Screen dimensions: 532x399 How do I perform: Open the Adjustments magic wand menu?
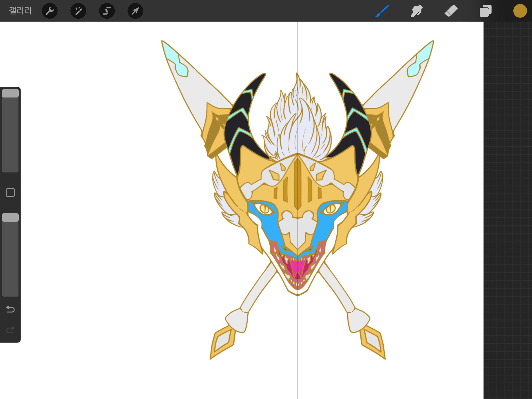(78, 11)
